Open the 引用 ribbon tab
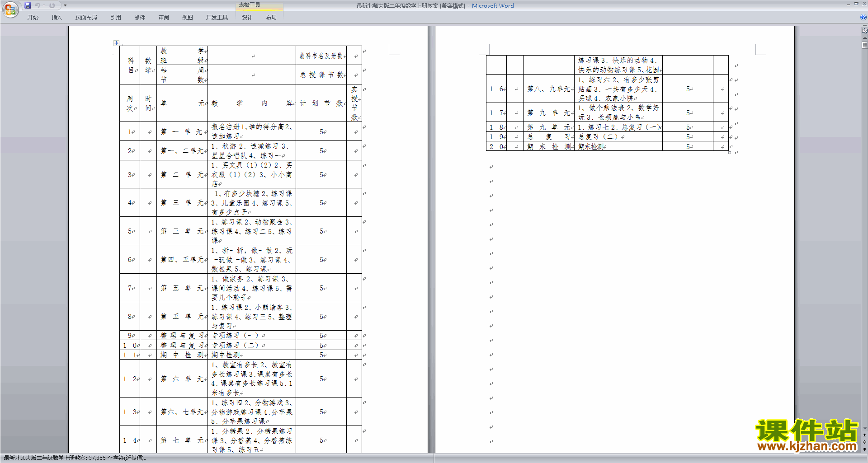 pyautogui.click(x=116, y=18)
